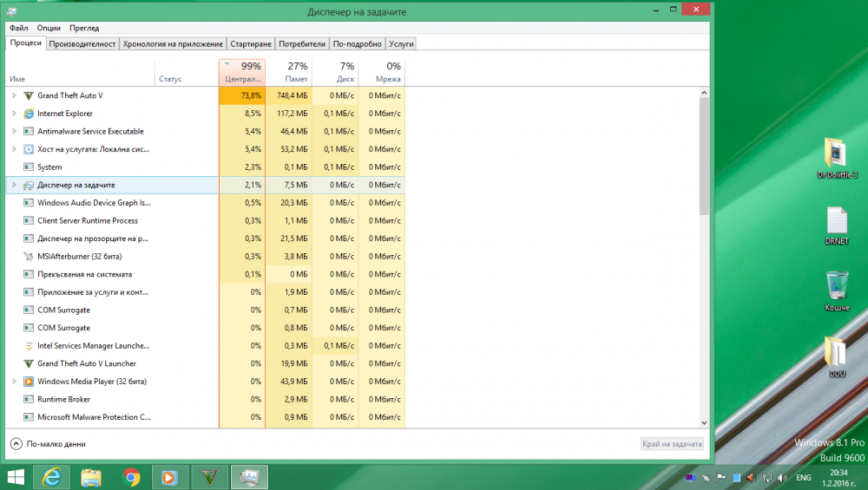This screenshot has height=490, width=868.
Task: Click the Windows Media Player process icon
Action: [29, 382]
